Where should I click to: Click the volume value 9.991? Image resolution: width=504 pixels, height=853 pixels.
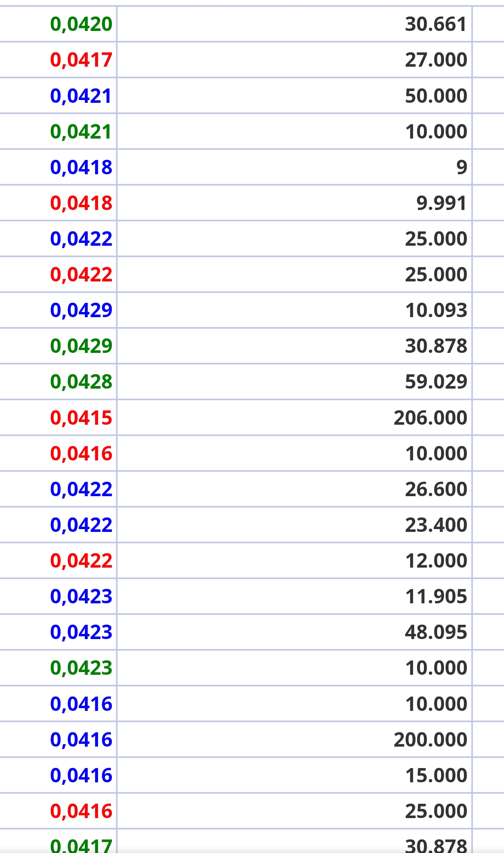click(x=441, y=203)
